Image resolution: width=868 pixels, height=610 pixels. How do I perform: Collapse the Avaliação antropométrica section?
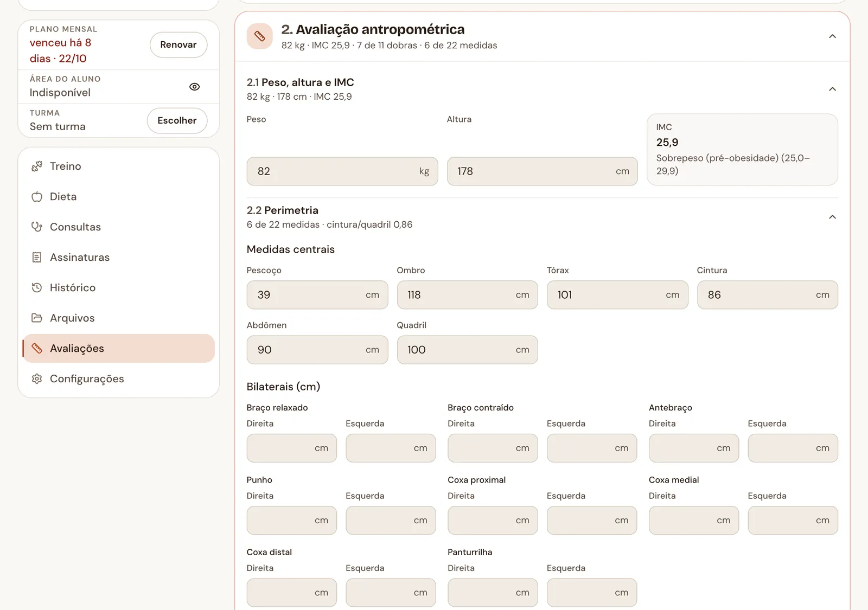[832, 36]
